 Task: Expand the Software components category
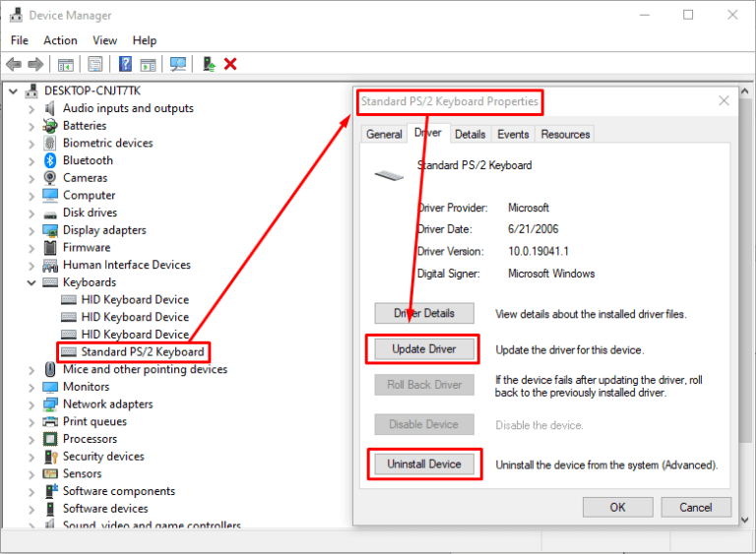coord(31,492)
